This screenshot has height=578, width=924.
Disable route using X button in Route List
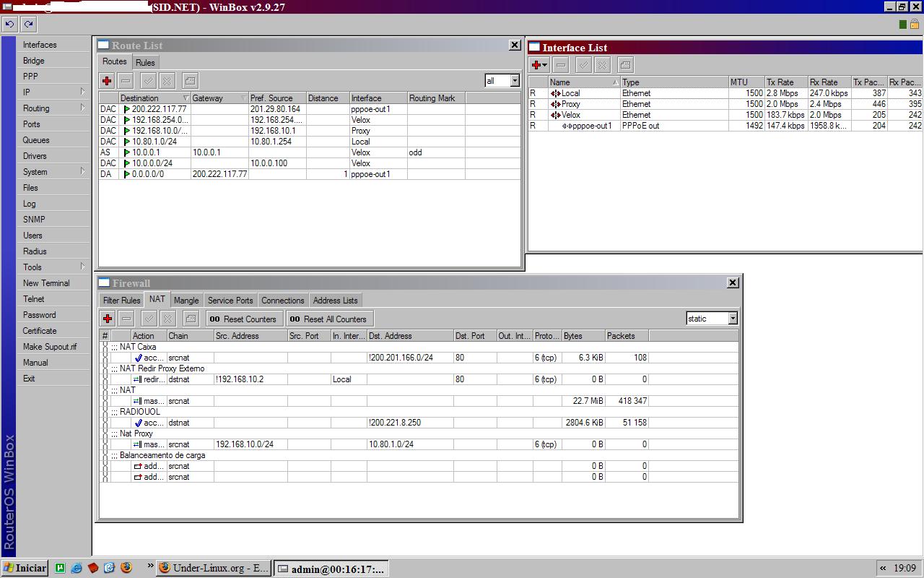pos(167,81)
